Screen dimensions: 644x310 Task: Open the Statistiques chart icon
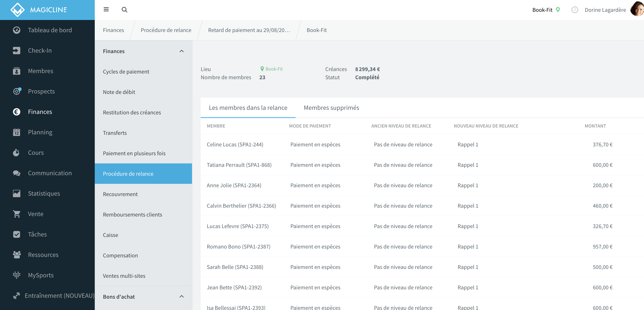pyautogui.click(x=17, y=193)
